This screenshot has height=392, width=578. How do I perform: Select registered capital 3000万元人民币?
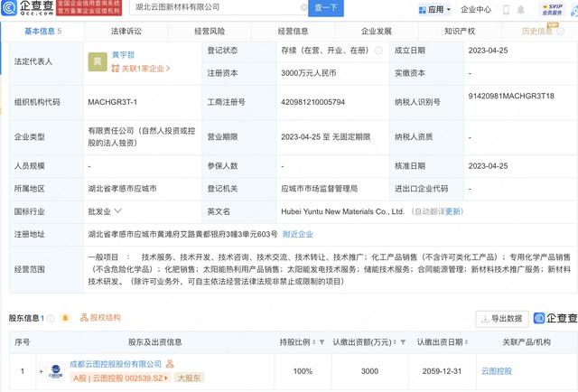point(309,73)
